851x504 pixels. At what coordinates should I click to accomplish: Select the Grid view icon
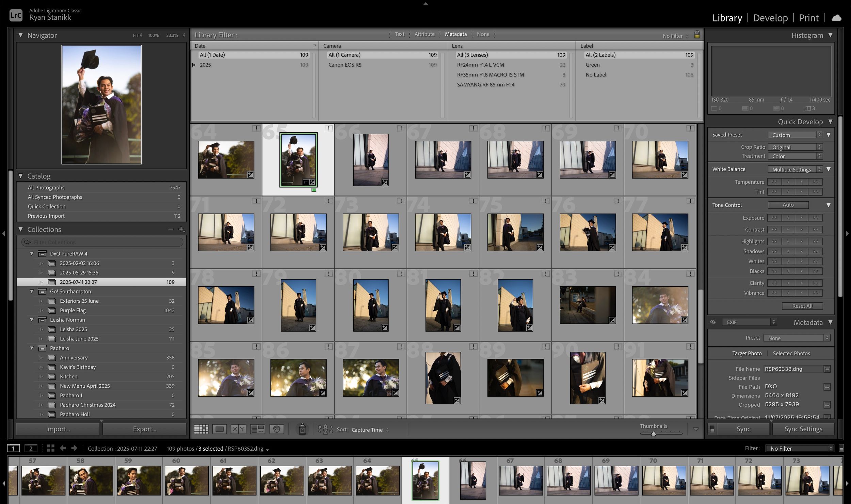pyautogui.click(x=201, y=430)
